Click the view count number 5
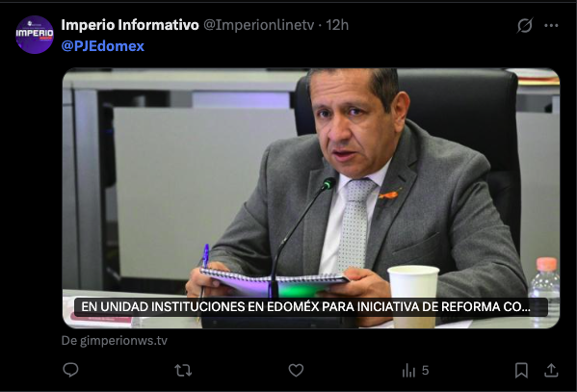The image size is (577, 392). tap(426, 370)
